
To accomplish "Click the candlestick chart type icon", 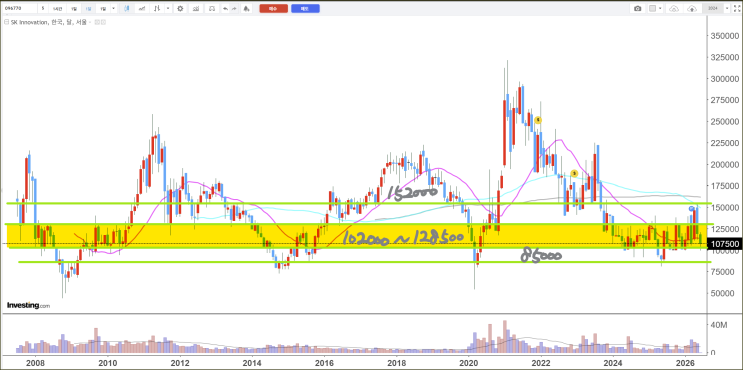I will tap(127, 9).
